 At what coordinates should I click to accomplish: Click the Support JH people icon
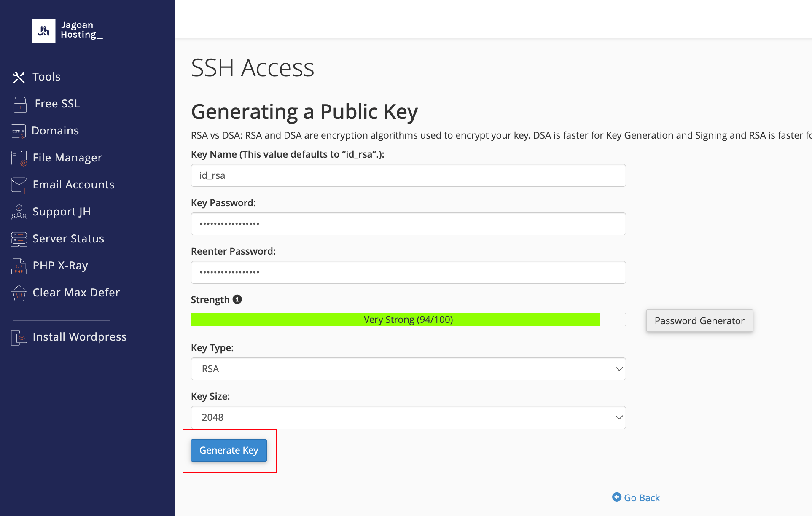(19, 212)
